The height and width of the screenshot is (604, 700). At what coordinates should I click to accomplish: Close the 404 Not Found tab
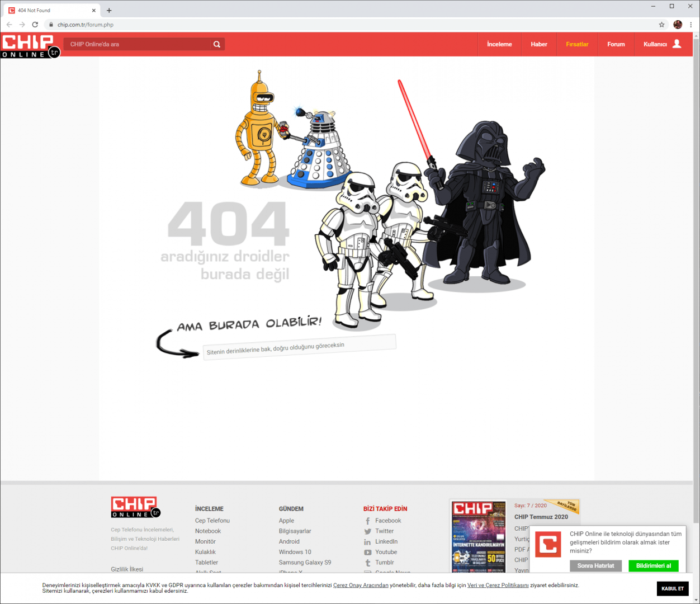click(x=94, y=10)
